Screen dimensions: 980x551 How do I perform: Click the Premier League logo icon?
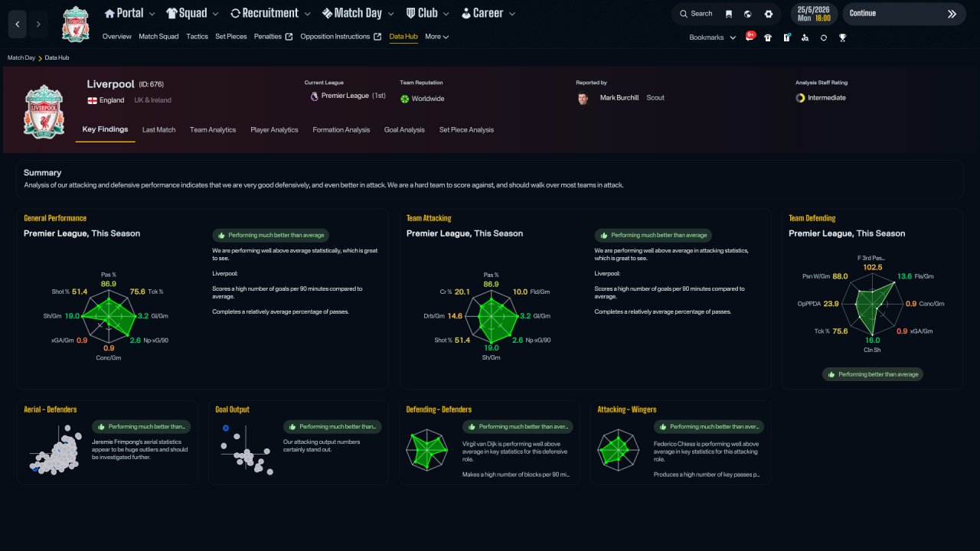pos(314,96)
